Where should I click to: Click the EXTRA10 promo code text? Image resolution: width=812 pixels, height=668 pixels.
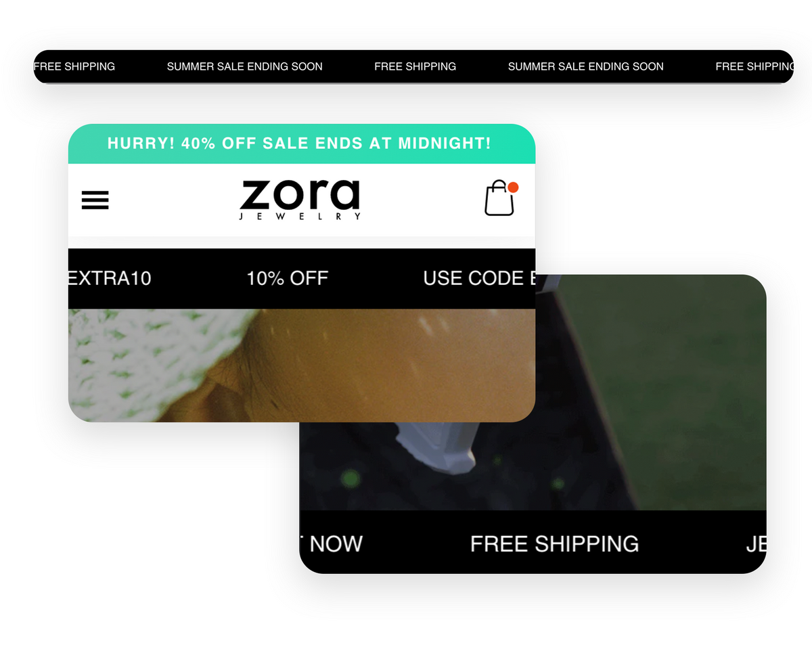[x=110, y=278]
